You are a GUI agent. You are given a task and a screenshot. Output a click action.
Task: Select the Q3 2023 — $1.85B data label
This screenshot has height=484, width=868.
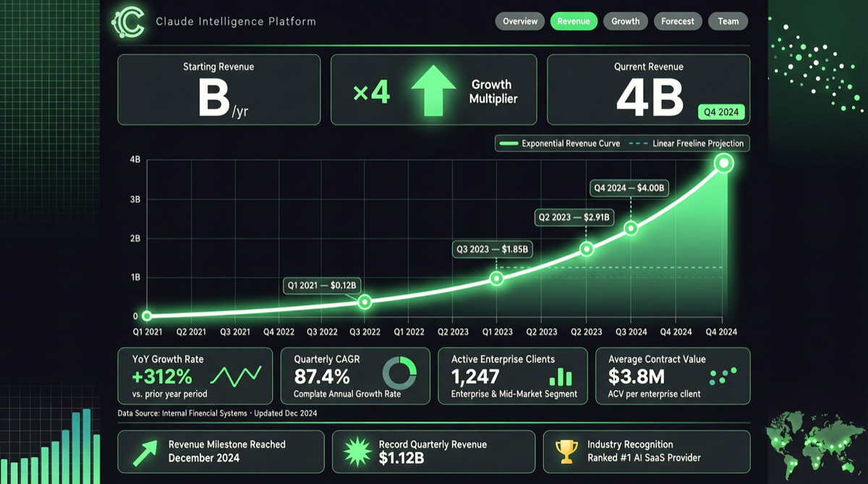pos(493,250)
